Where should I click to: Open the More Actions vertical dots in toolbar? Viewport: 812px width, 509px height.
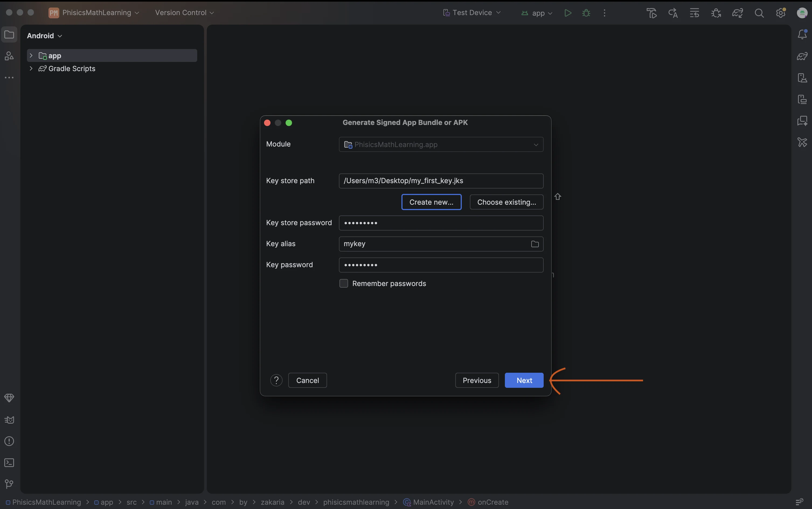coord(605,13)
